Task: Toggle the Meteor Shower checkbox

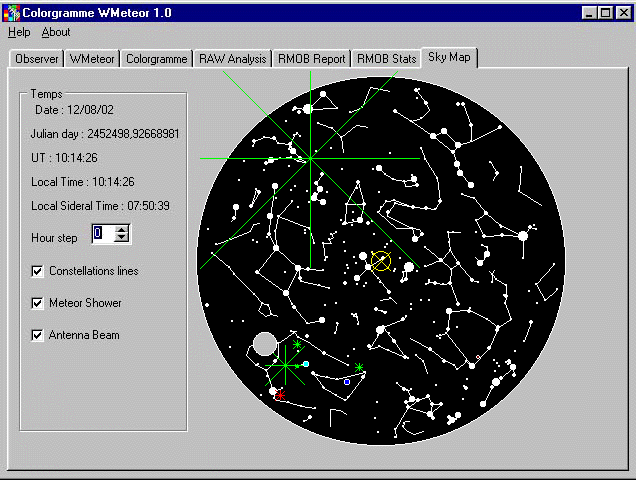Action: 37,303
